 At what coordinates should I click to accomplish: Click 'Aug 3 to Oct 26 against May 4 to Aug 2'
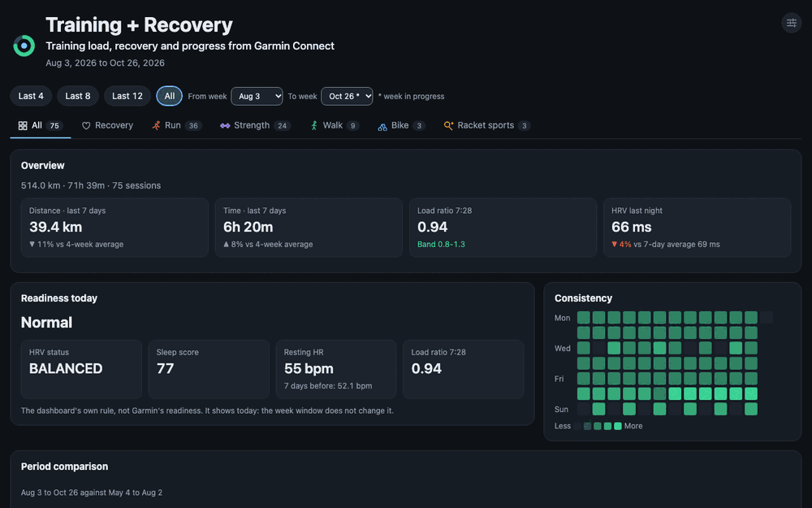[92, 493]
